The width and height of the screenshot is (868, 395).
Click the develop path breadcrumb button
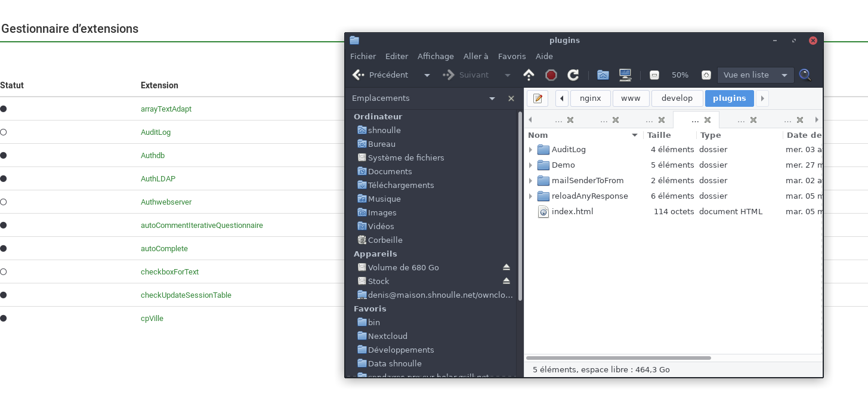pyautogui.click(x=677, y=98)
